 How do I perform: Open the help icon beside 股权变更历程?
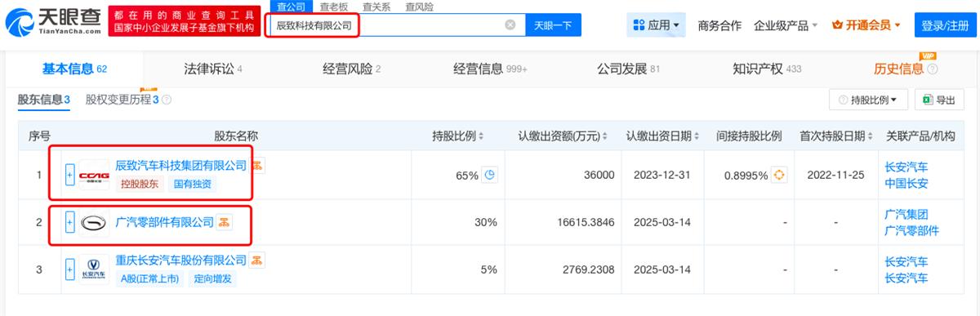point(167,100)
